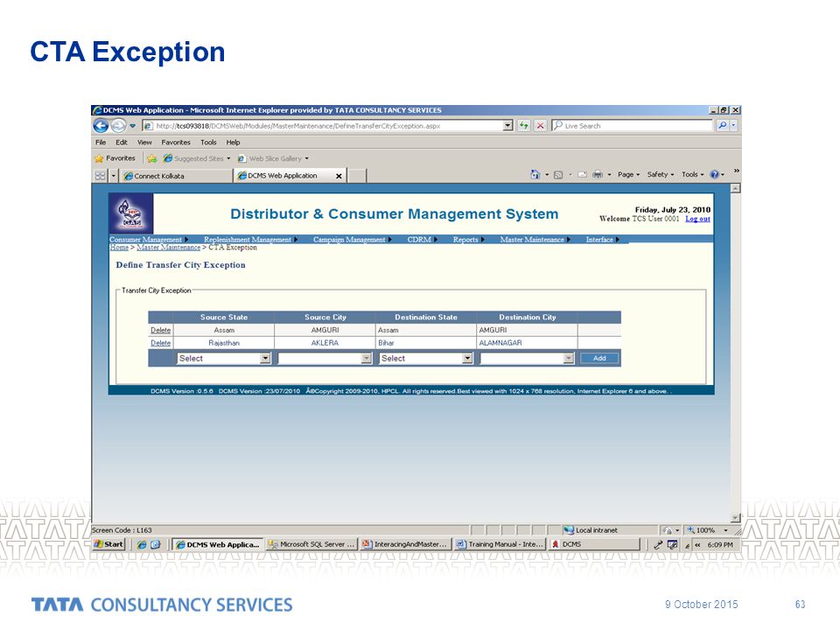Open Microsoft SQL Server taskbar item
The height and width of the screenshot is (630, 840).
point(311,544)
